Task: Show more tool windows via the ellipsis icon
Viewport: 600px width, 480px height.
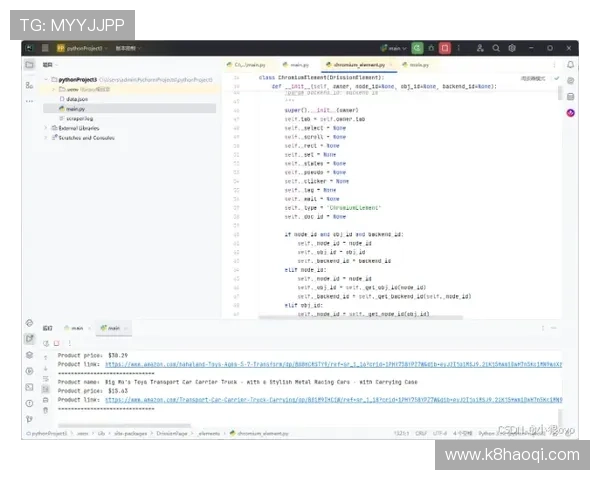Action: click(29, 101)
